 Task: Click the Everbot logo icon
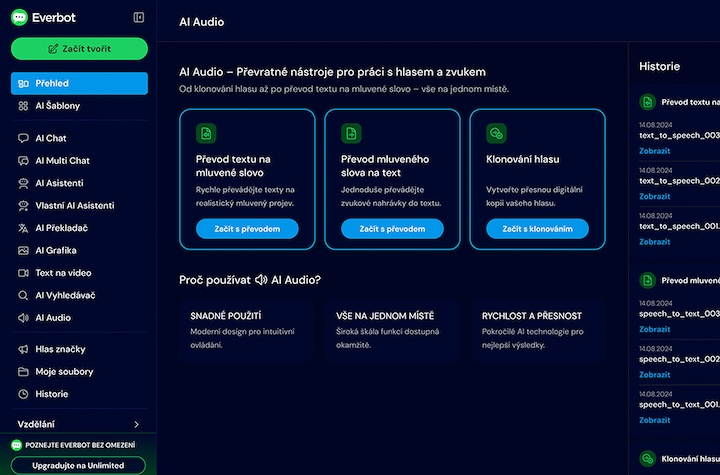pyautogui.click(x=18, y=17)
